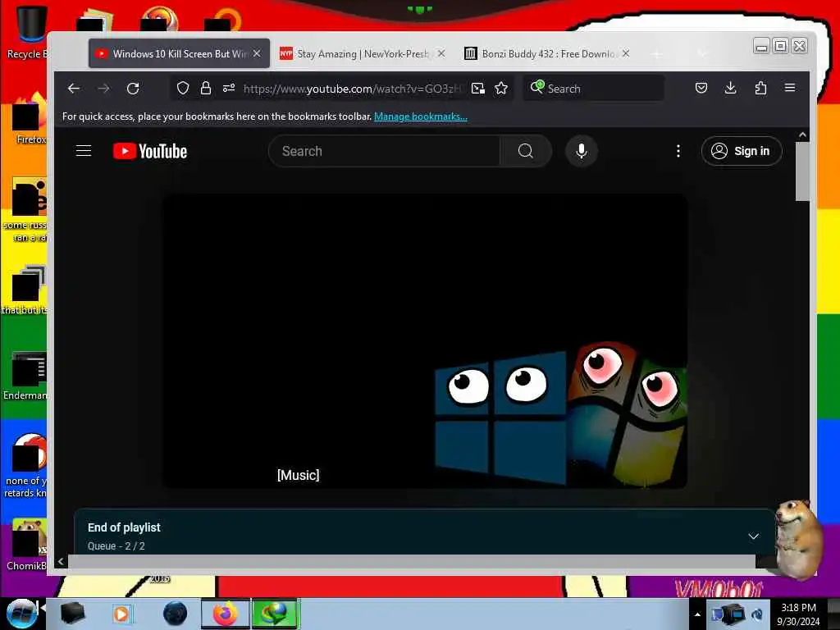
Task: Click the End of playlist title
Action: [x=124, y=527]
